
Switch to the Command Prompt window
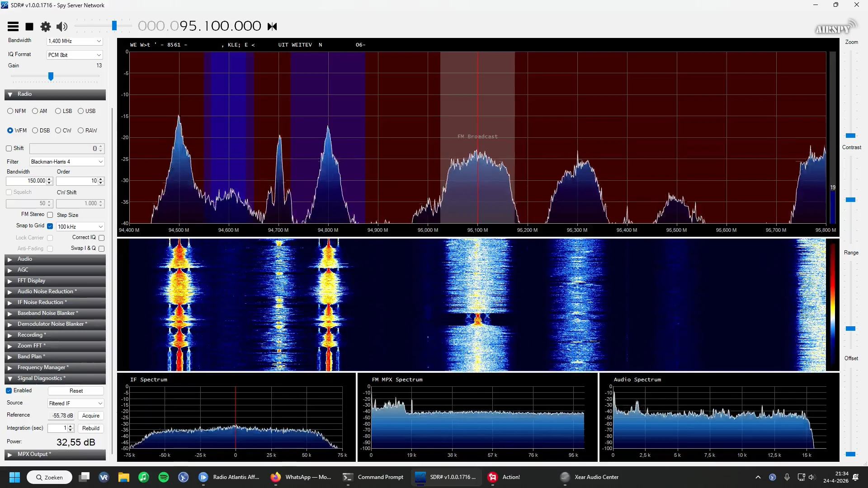pyautogui.click(x=374, y=477)
